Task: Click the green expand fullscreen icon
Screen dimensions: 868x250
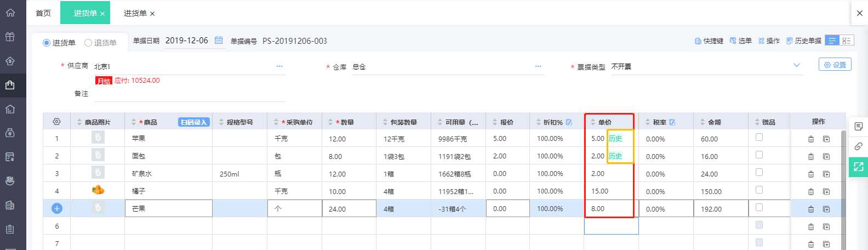Action: point(858,167)
